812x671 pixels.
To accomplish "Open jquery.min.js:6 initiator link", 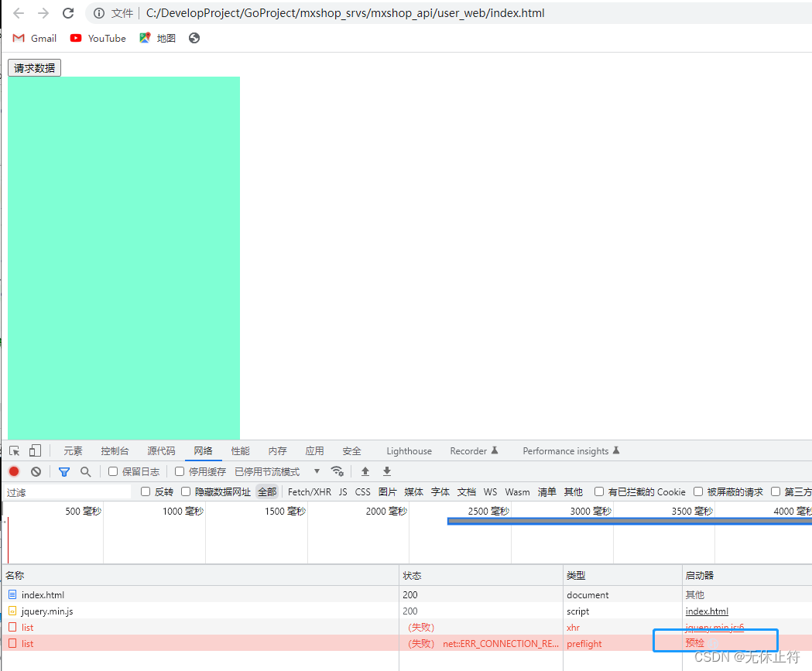I will [714, 627].
